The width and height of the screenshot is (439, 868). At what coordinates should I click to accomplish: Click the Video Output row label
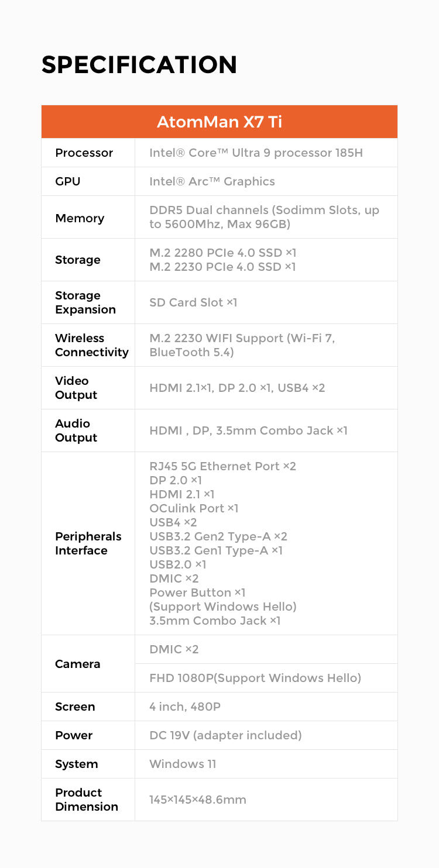click(x=76, y=388)
